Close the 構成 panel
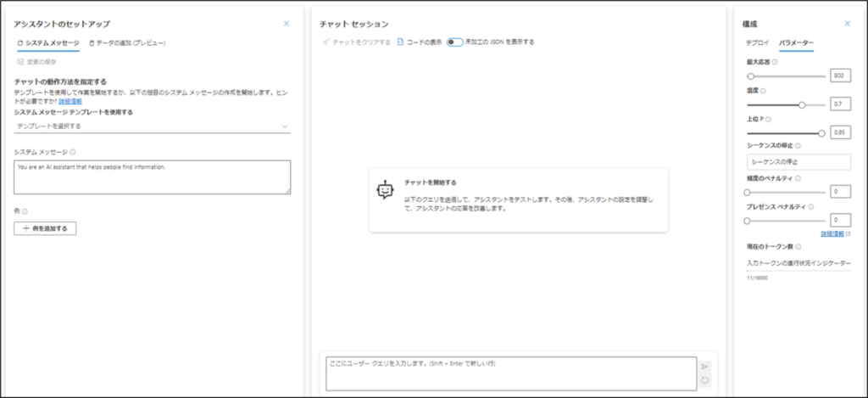 [x=847, y=23]
